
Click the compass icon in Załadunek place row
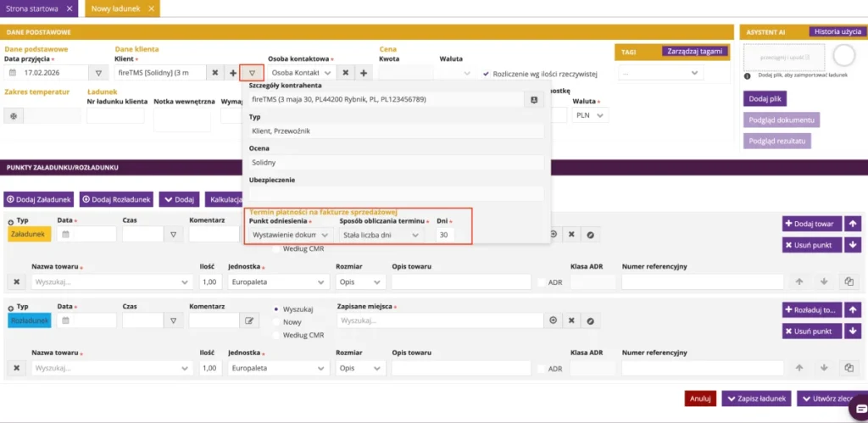591,234
